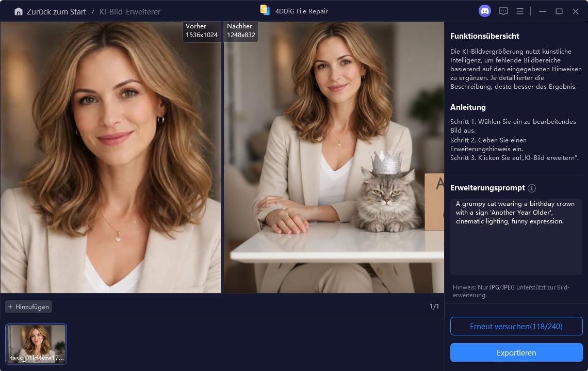Click the Vorher 1536x1024 label
Viewport: 588px width, 371px height.
(x=201, y=31)
